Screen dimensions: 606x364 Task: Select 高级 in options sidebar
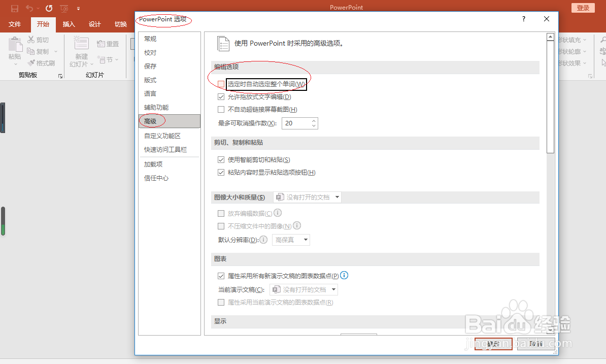[x=170, y=121]
